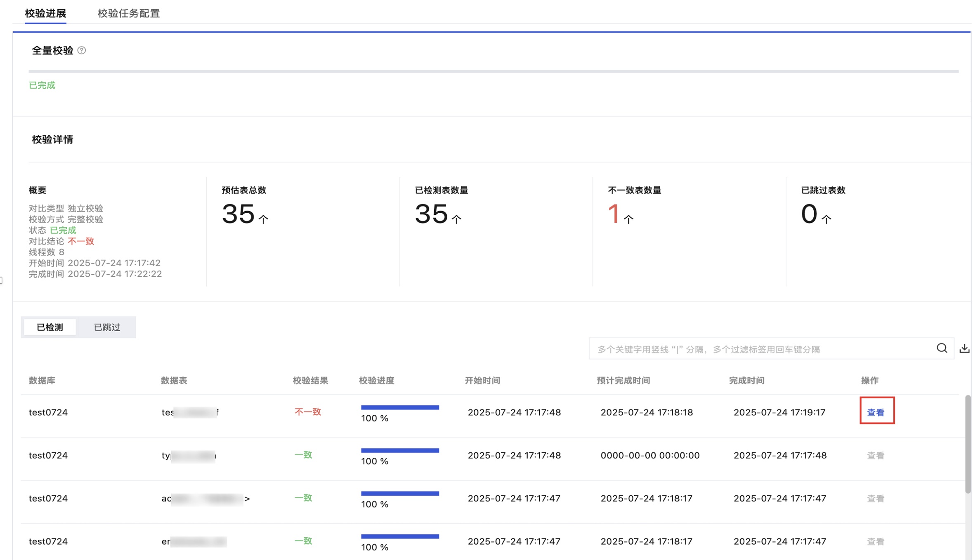Click the table's vertical scrollbar
This screenshot has width=973, height=560.
[x=967, y=443]
